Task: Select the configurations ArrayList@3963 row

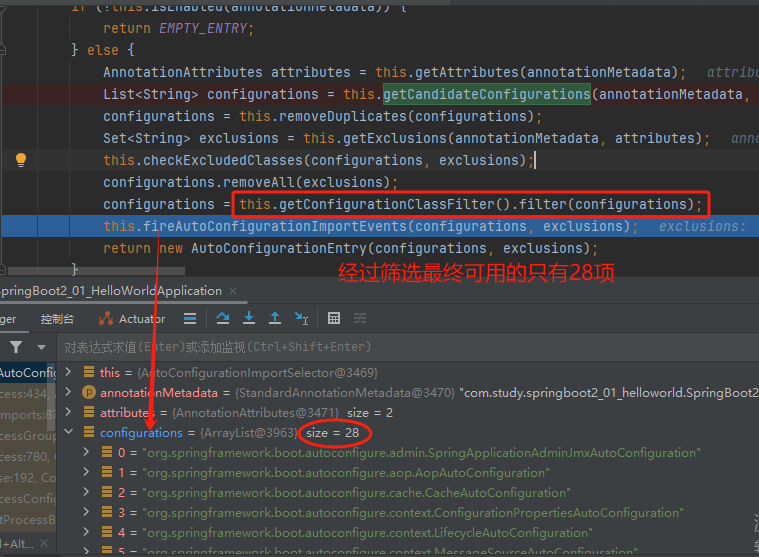Action: click(x=408, y=433)
